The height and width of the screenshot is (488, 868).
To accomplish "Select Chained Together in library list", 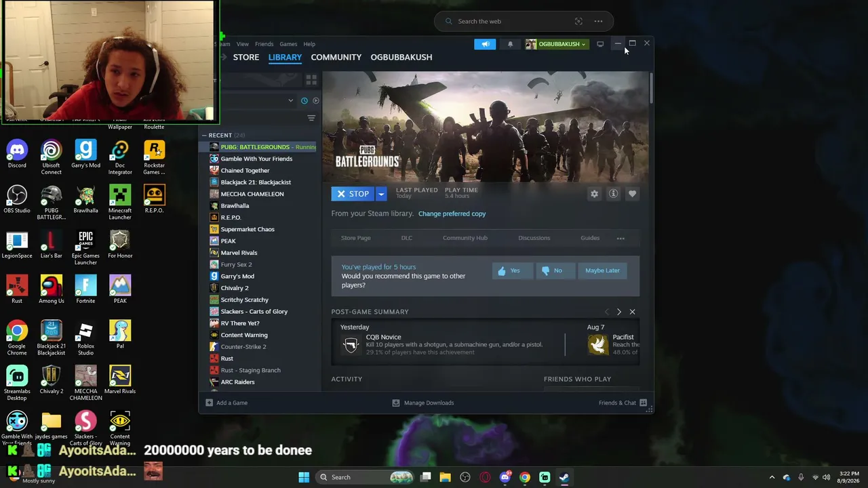I will coord(262,171).
